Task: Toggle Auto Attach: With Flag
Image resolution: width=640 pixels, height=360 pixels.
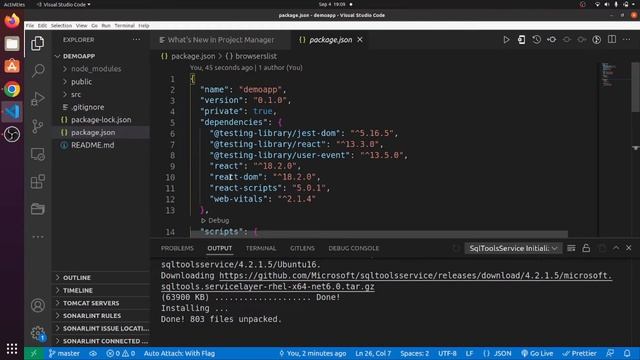Action: point(179,353)
